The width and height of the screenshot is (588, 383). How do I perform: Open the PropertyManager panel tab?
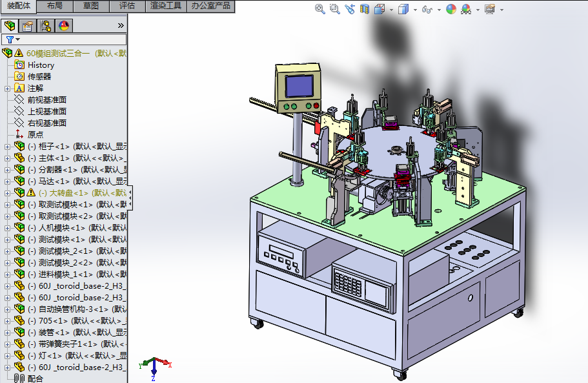tap(28, 26)
